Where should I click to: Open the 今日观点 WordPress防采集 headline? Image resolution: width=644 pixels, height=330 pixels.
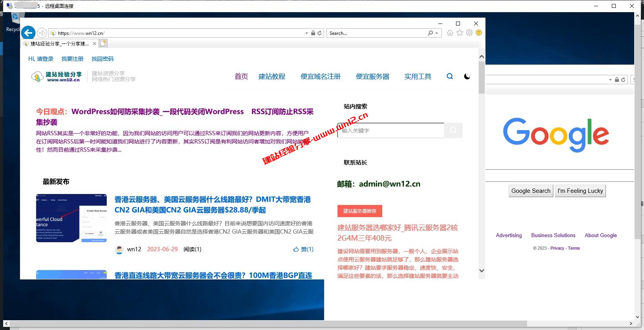pos(175,117)
